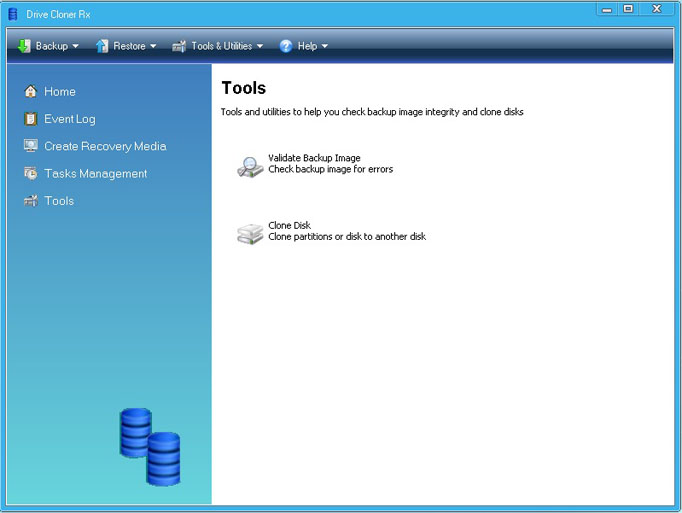This screenshot has width=682, height=513.
Task: Close the Drive Cloner Rx window
Action: pyautogui.click(x=657, y=9)
